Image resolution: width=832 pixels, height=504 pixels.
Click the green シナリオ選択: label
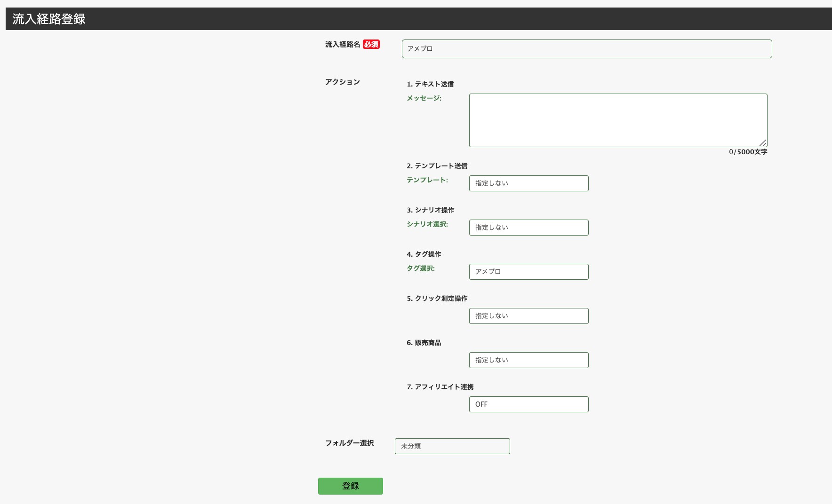point(427,224)
